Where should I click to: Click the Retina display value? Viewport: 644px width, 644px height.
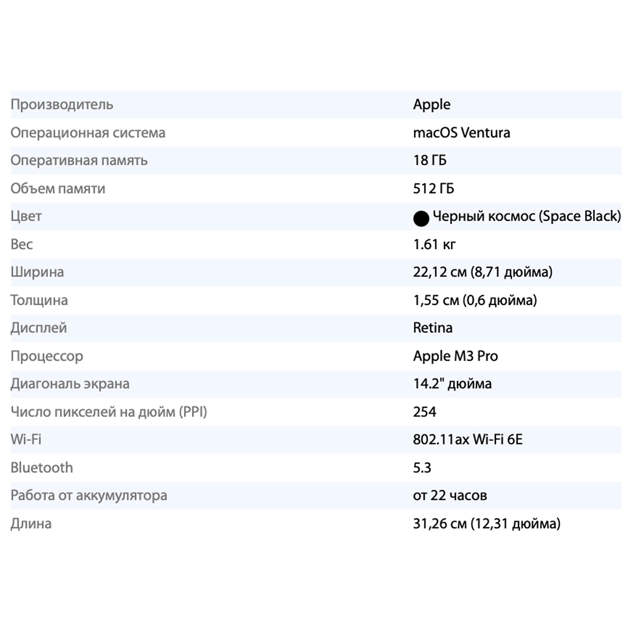coord(432,328)
